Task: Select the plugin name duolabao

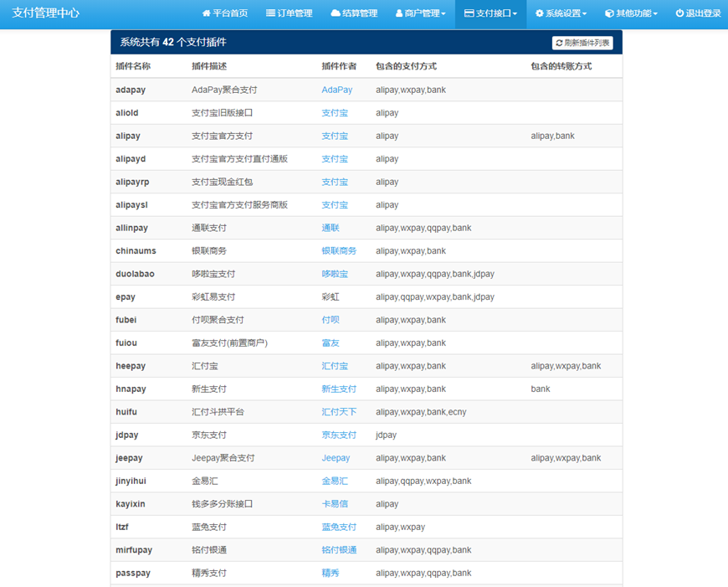Action: click(x=135, y=274)
